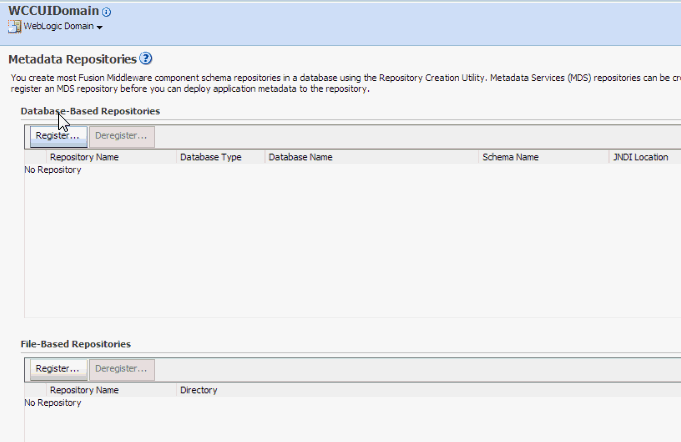
Task: Click the File-Based Repositories section heading
Action: tap(76, 344)
